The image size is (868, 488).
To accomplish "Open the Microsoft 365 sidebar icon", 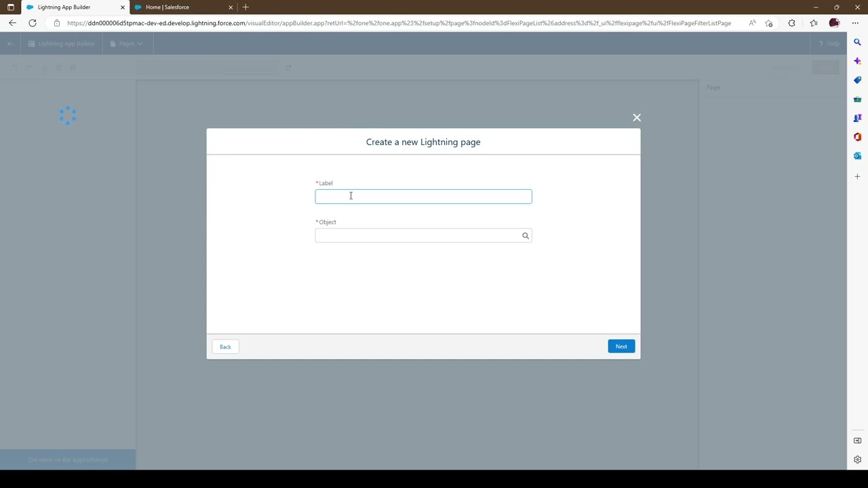I will coord(857,137).
